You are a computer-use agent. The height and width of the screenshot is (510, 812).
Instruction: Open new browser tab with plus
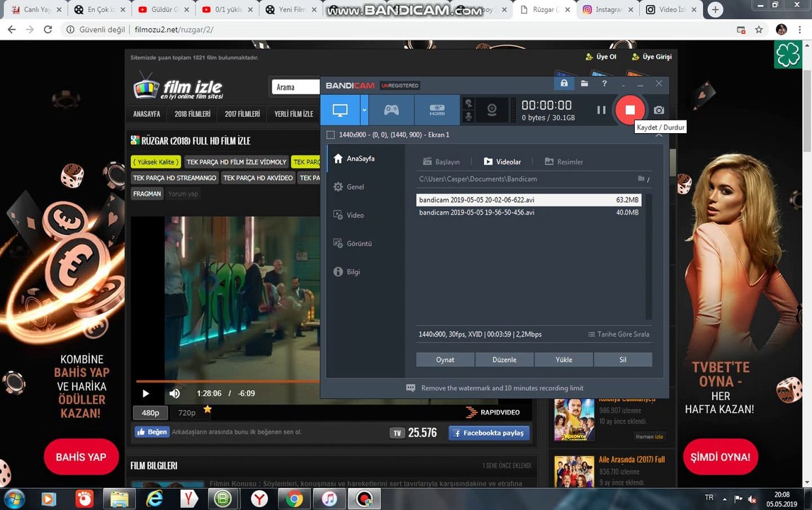pyautogui.click(x=715, y=9)
